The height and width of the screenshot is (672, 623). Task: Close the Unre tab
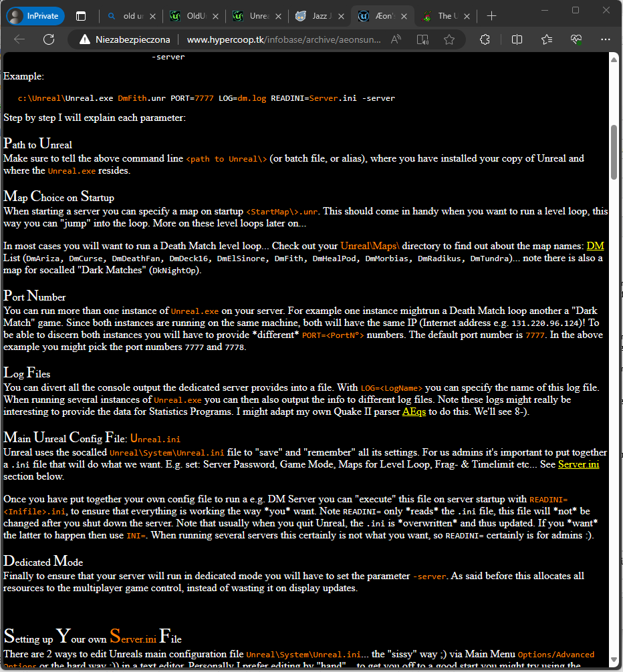point(278,16)
